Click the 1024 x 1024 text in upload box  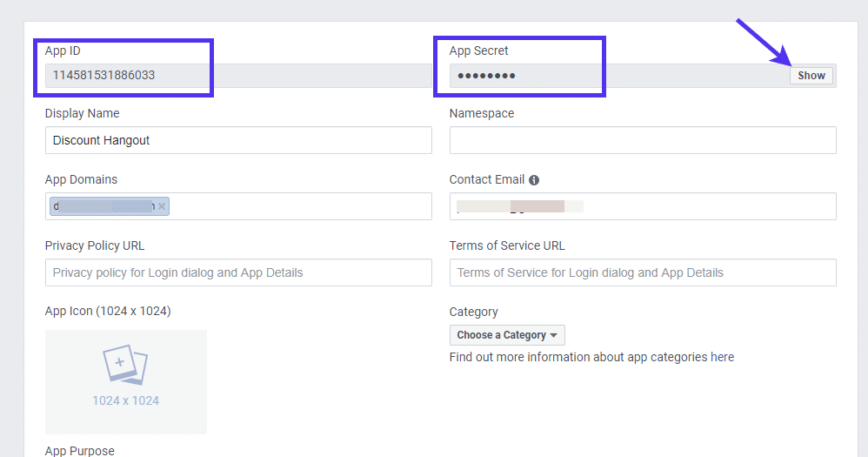(125, 401)
